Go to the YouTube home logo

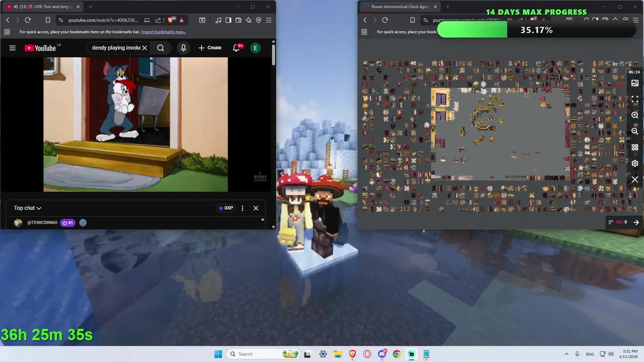pyautogui.click(x=40, y=48)
